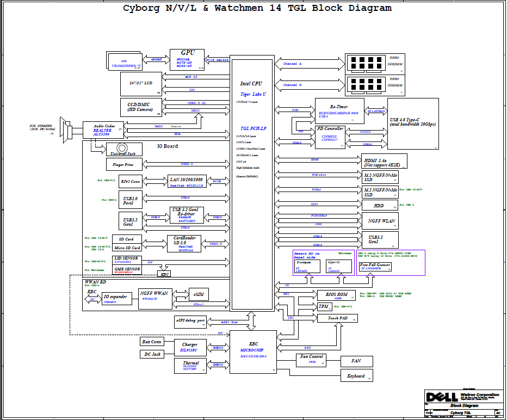The width and height of the screenshot is (507, 420).
Task: Click the Universal Jack circular connector symbol
Action: pyautogui.click(x=122, y=148)
